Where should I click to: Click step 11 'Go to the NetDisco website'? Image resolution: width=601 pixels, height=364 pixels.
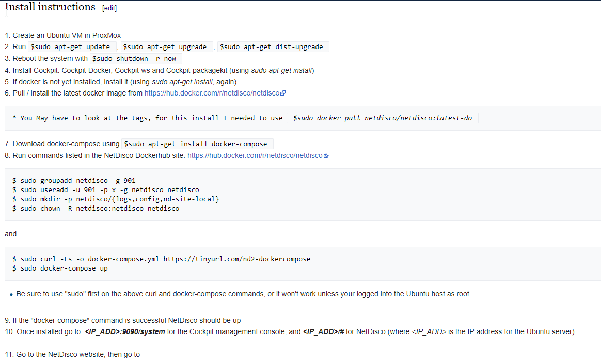(72, 354)
